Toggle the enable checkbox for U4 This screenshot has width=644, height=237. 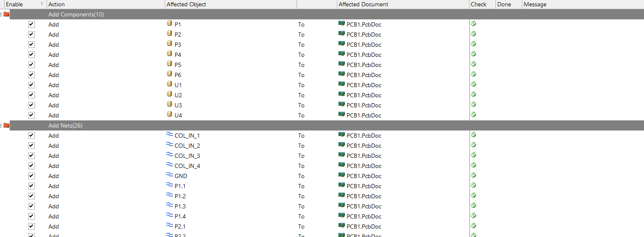click(31, 115)
